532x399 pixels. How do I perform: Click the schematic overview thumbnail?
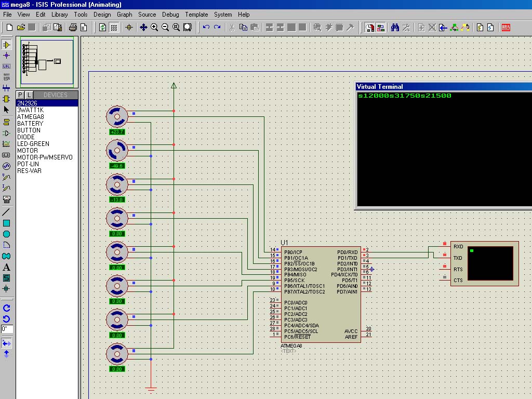pos(47,62)
